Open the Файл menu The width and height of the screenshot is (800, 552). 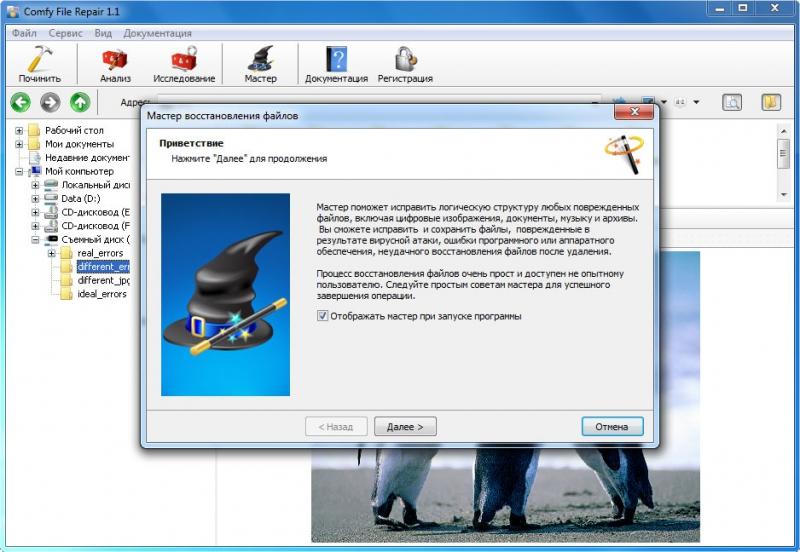tap(24, 33)
